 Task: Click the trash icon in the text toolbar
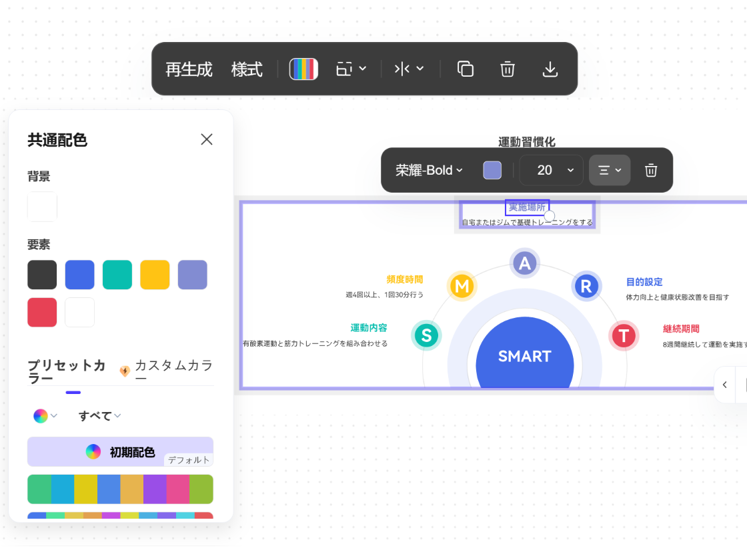pos(650,170)
